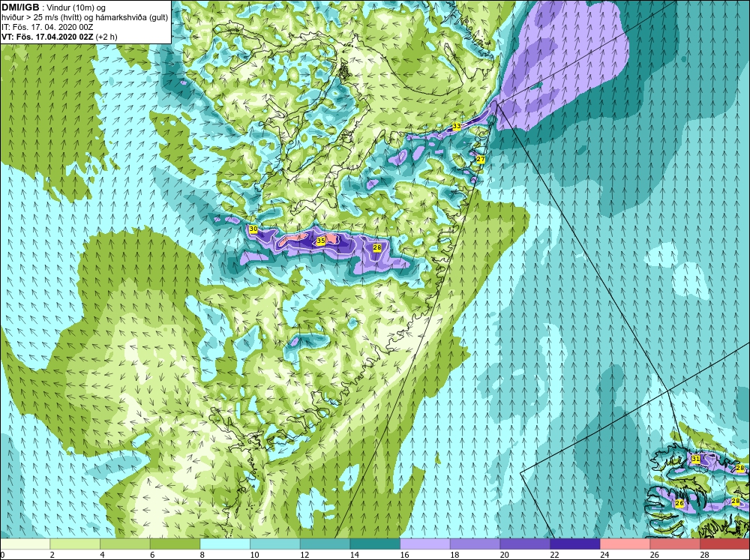Viewport: 750px width, 560px height.
Task: Select the yellow gust label 35
Action: [x=321, y=241]
